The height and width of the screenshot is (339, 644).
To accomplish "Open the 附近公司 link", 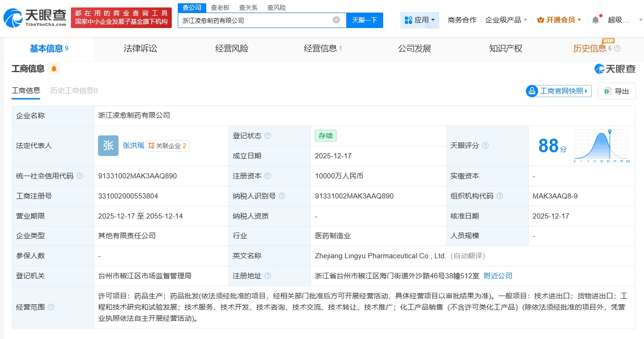I will pyautogui.click(x=497, y=276).
